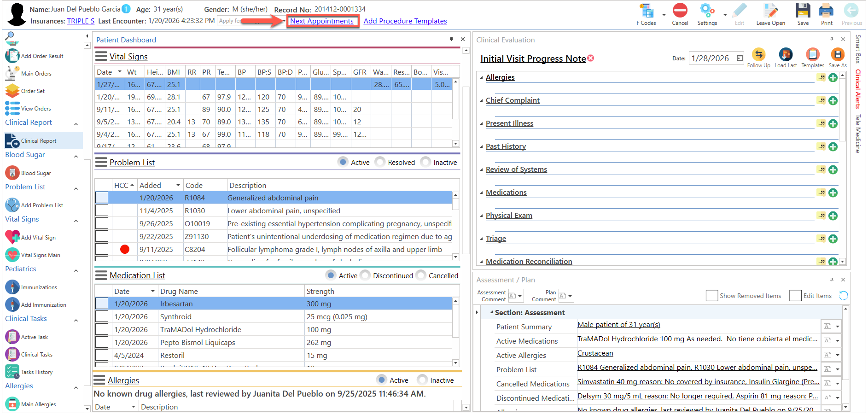
Task: Open the Date column dropdown in Vital Signs
Action: [120, 71]
